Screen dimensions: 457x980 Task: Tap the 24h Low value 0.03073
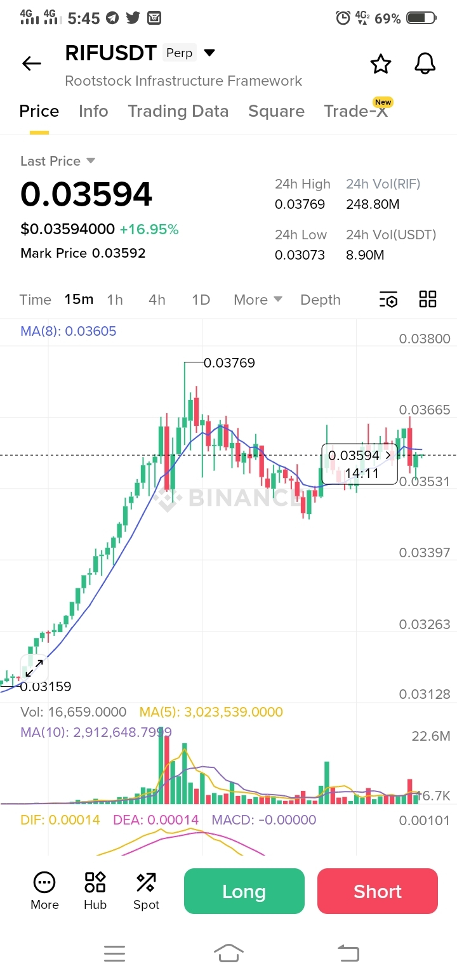[x=300, y=255]
